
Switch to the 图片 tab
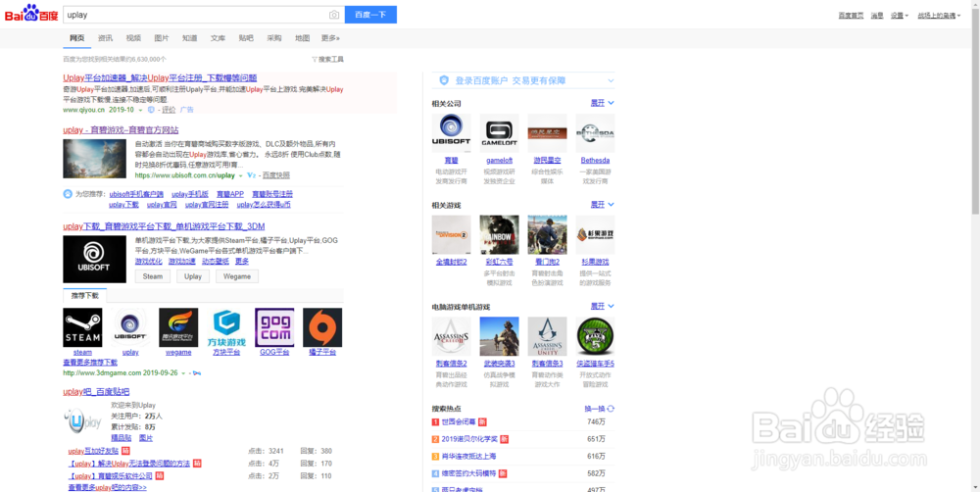[x=162, y=38]
